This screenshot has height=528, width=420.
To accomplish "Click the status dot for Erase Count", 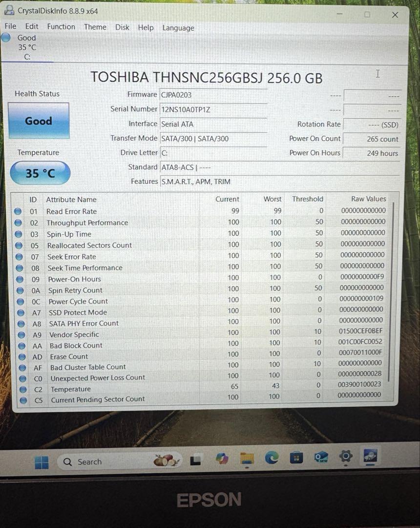I will (x=22, y=357).
